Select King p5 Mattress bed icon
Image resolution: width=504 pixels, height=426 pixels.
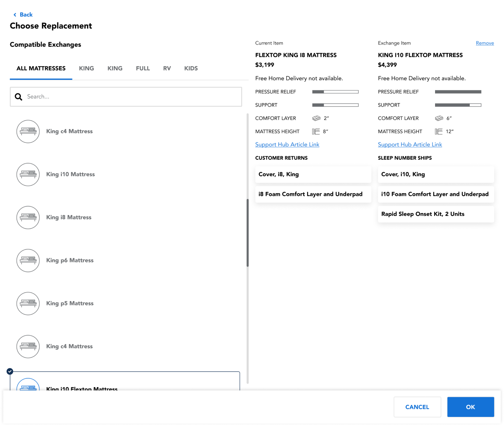[28, 303]
